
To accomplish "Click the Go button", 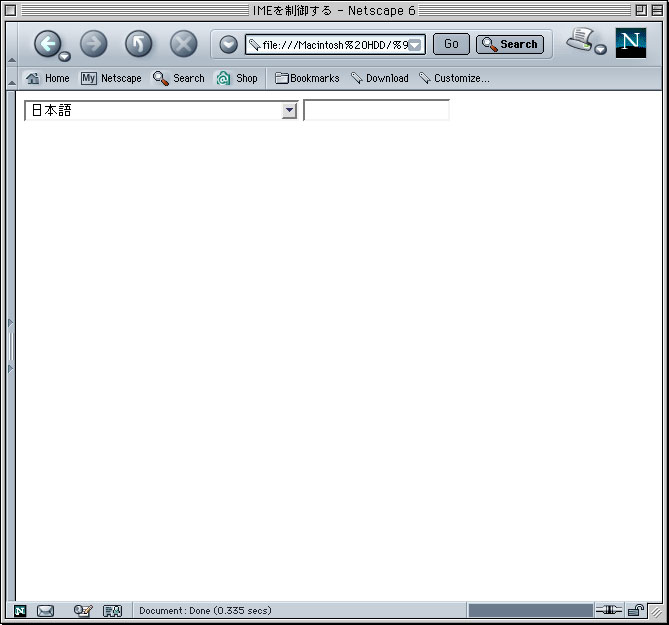I will tap(451, 44).
